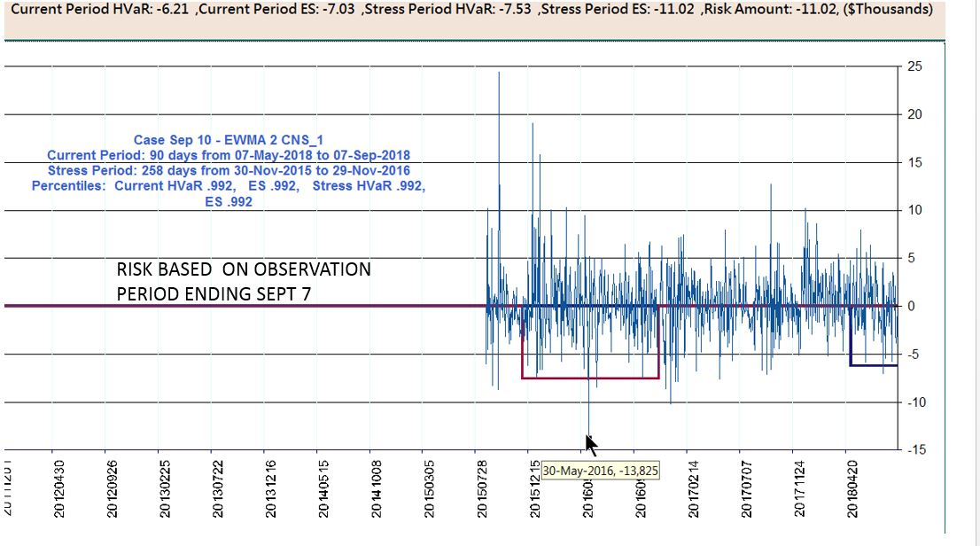Select the y-axis value -15

pyautogui.click(x=916, y=449)
